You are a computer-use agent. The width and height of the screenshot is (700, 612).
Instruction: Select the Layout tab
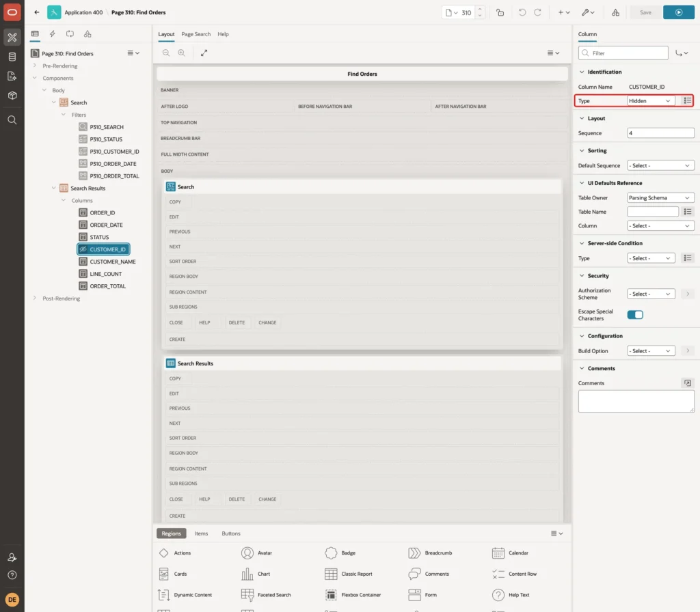coord(166,34)
